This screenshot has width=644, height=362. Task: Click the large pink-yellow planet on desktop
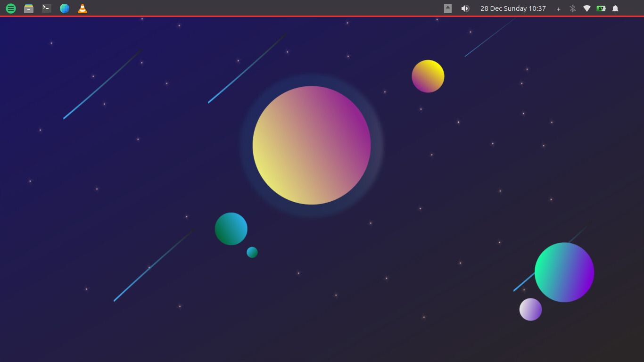coord(312,145)
